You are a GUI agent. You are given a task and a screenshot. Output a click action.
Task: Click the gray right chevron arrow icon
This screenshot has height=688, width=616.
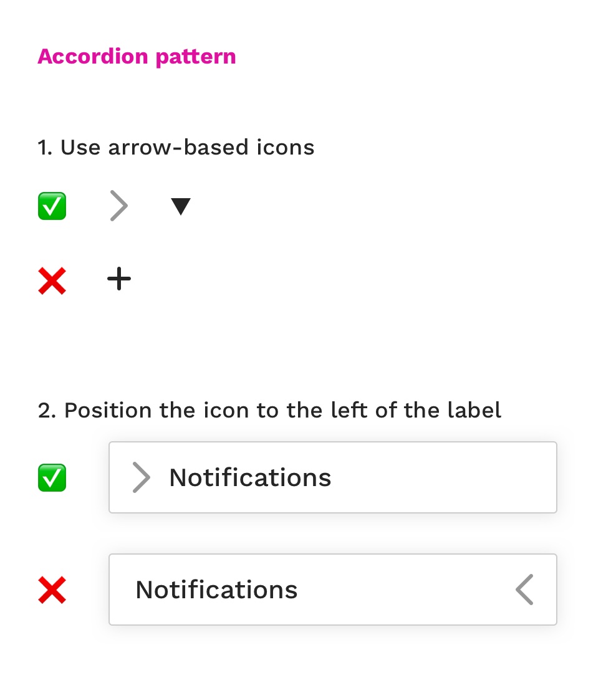coord(118,206)
